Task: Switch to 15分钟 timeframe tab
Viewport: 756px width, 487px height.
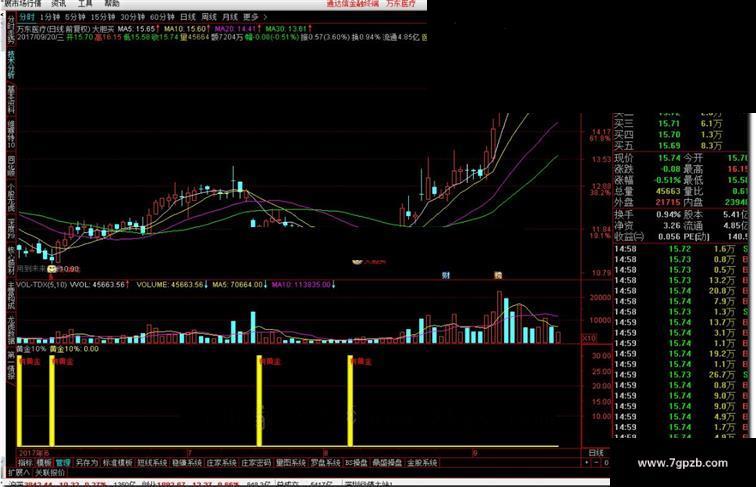Action: pyautogui.click(x=103, y=17)
